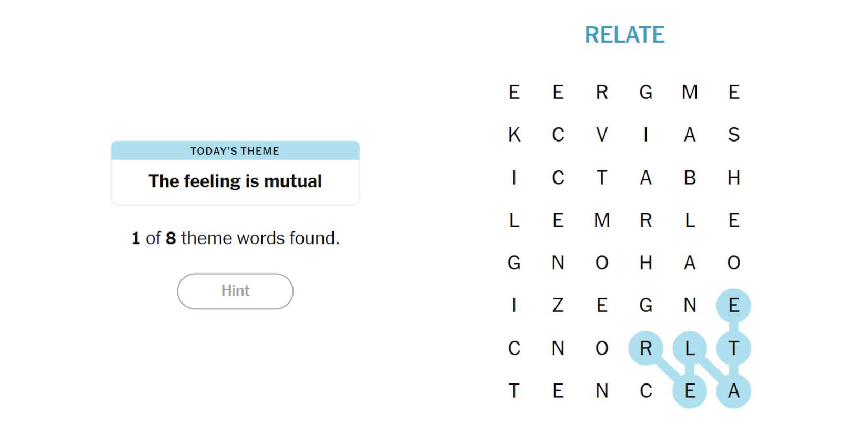The image size is (868, 434).
Task: Select the letter B in the grid
Action: tap(690, 178)
